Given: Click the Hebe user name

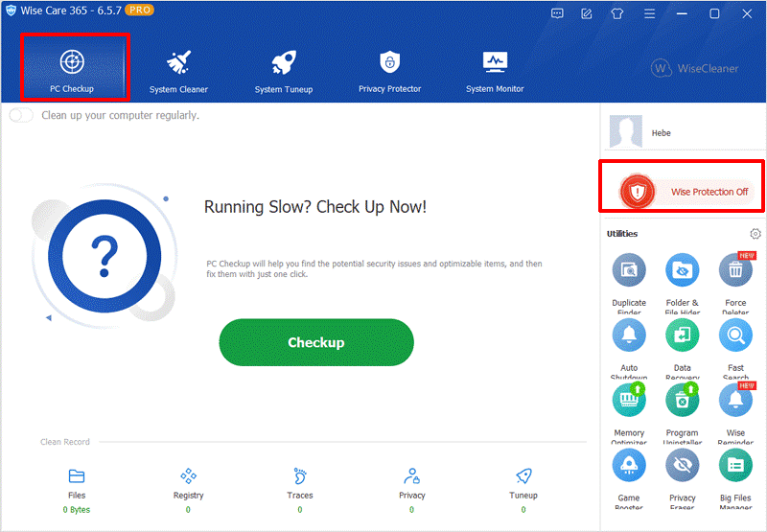Looking at the screenshot, I should click(x=661, y=133).
